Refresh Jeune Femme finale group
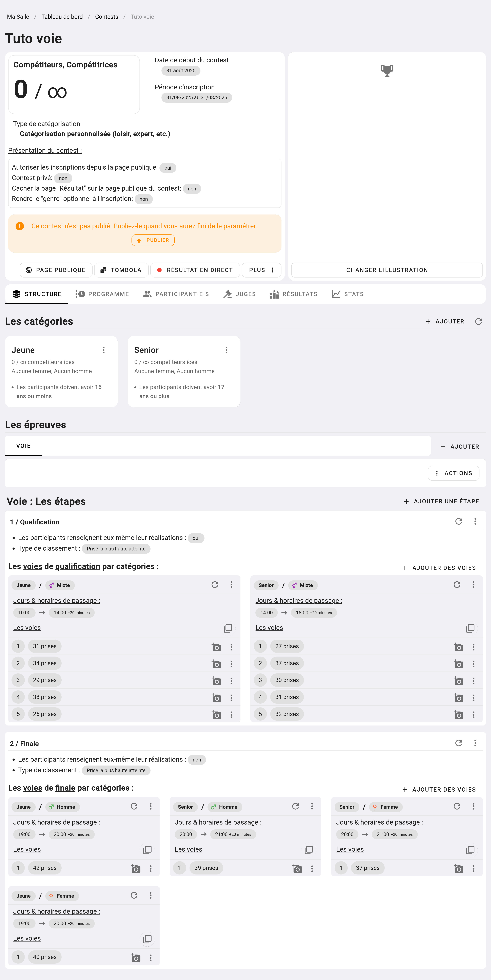The height and width of the screenshot is (980, 491). pyautogui.click(x=134, y=895)
